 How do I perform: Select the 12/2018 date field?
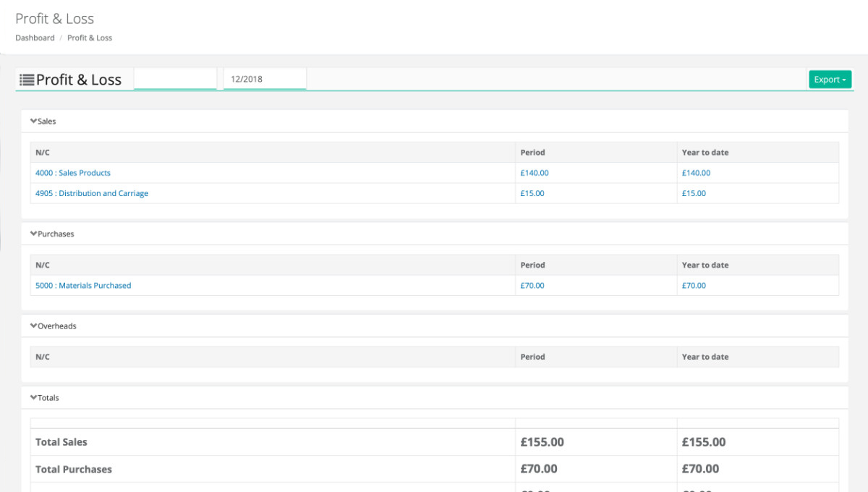[264, 79]
